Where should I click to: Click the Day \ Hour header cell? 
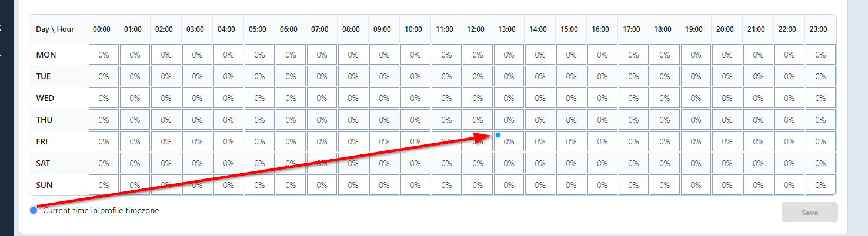tap(59, 29)
